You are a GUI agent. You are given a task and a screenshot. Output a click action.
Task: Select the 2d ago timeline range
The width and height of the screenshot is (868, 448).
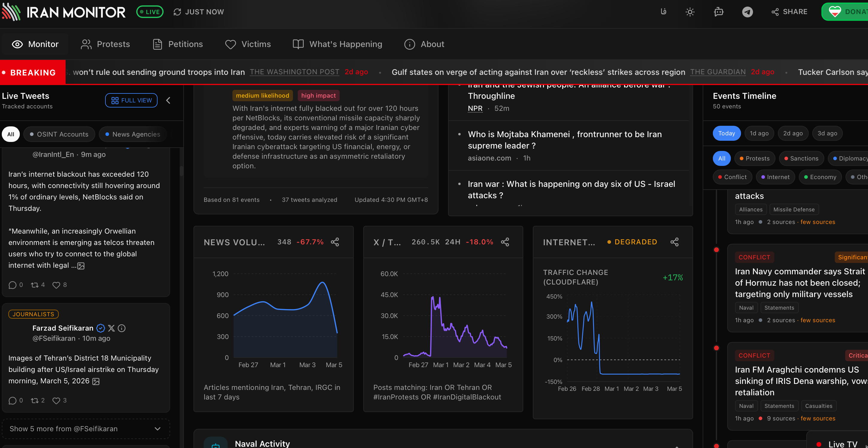793,133
